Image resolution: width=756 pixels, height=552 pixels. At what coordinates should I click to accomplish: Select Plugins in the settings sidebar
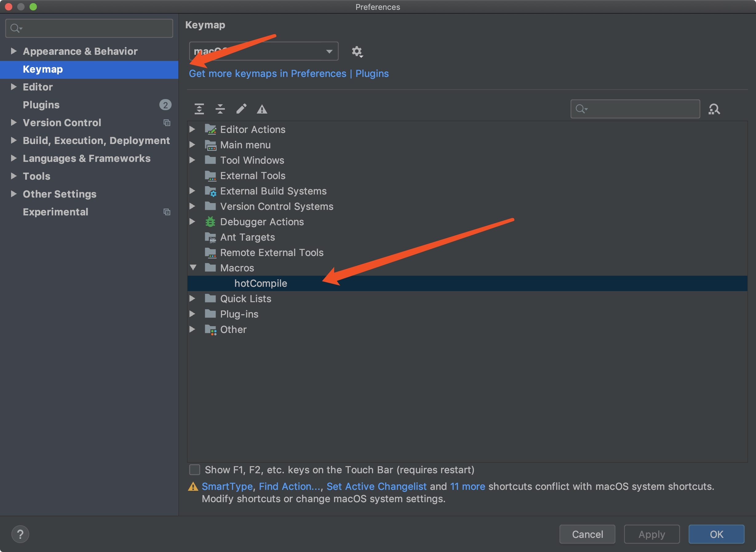[41, 105]
